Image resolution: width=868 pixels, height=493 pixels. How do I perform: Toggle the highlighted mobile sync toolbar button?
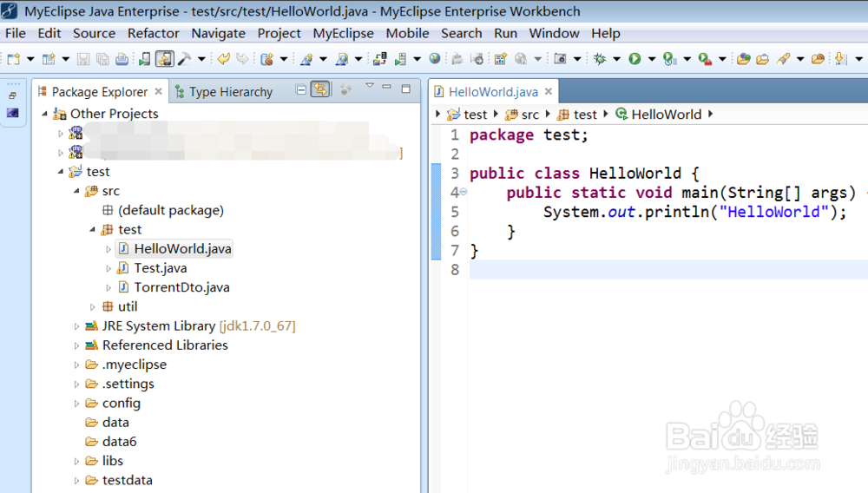tap(164, 59)
